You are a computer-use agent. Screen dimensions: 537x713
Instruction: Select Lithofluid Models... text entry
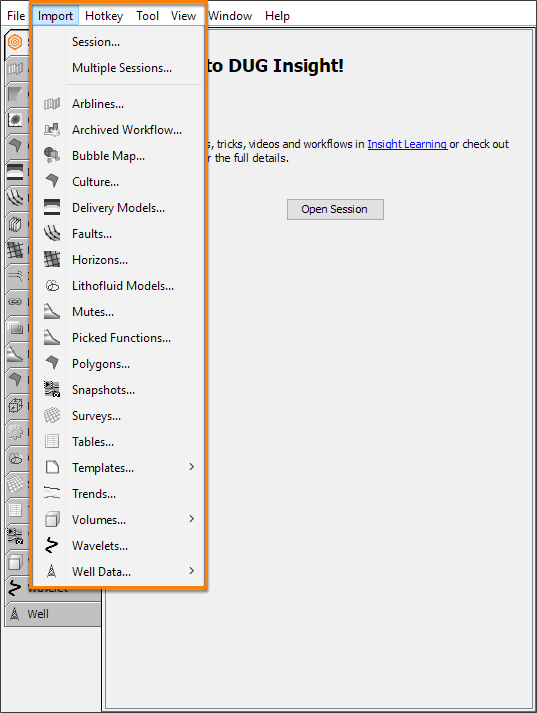click(x=123, y=286)
